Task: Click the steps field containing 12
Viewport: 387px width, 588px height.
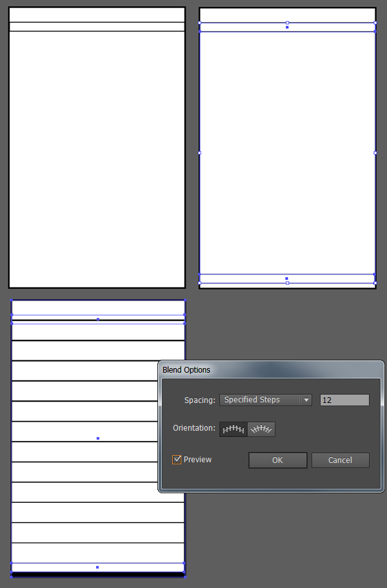Action: pos(344,400)
